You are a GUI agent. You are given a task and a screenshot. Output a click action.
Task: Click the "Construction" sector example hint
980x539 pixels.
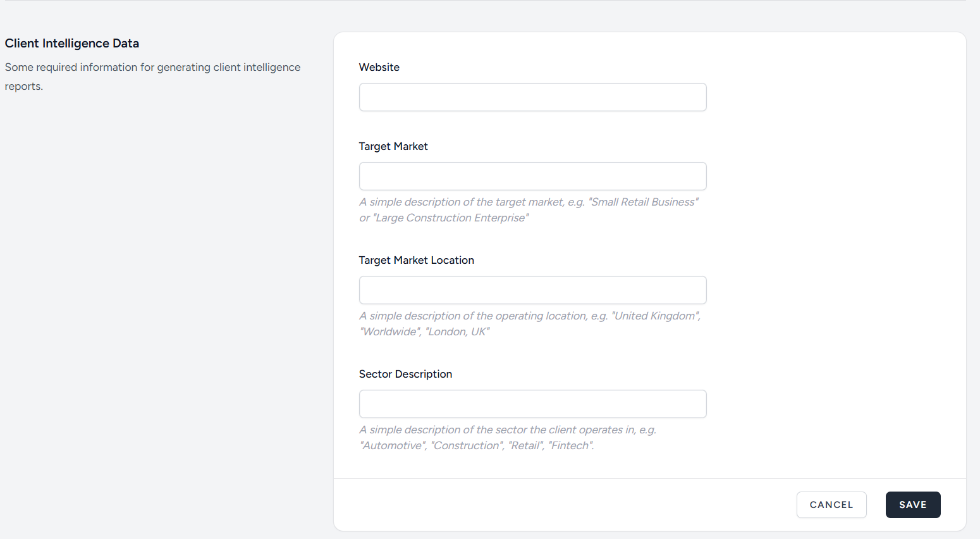(x=467, y=445)
